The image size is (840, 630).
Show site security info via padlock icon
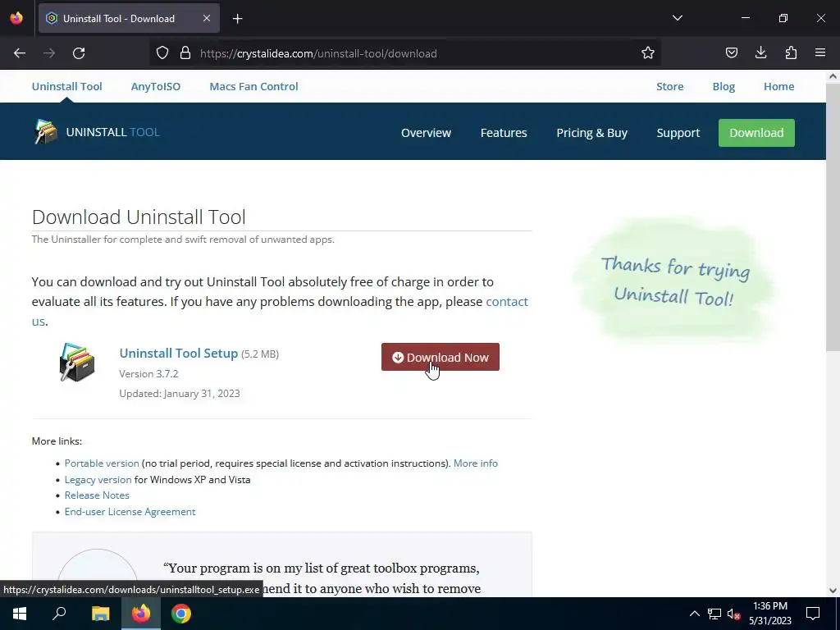(185, 53)
